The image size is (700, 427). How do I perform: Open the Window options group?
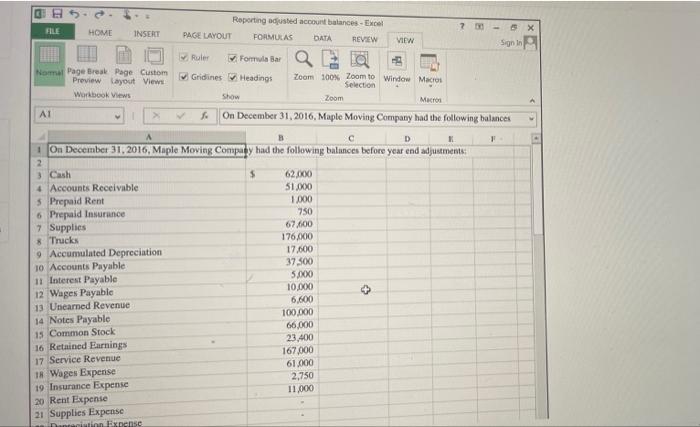pyautogui.click(x=396, y=68)
